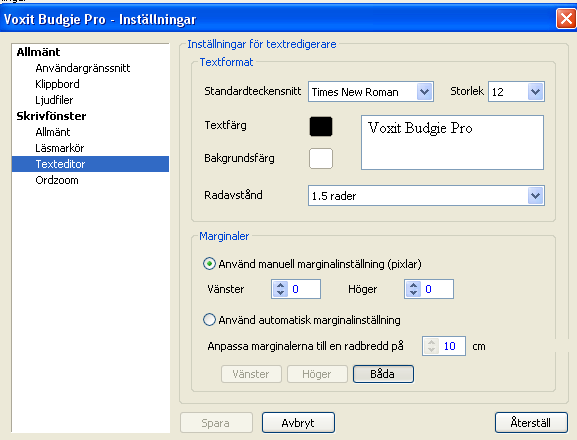This screenshot has width=577, height=440.
Task: Click the greyed Vänster margin button
Action: (251, 374)
